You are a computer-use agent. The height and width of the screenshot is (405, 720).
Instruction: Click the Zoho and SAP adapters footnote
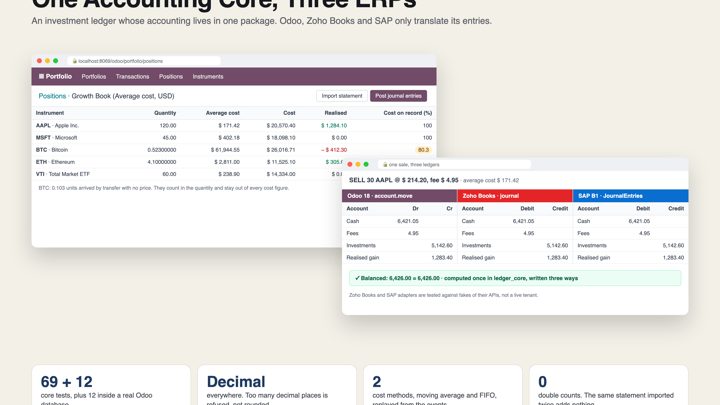tap(443, 295)
